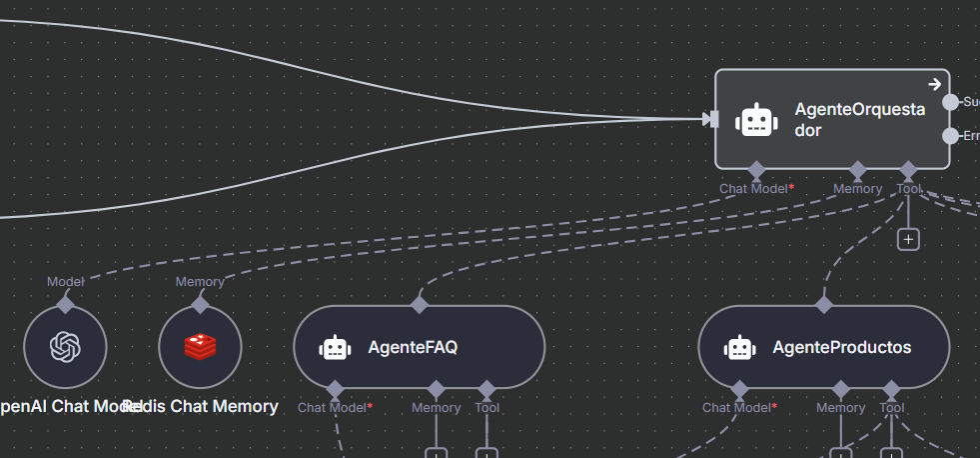
Task: Click the AgenteOrquestador success output circle
Action: pos(950,102)
